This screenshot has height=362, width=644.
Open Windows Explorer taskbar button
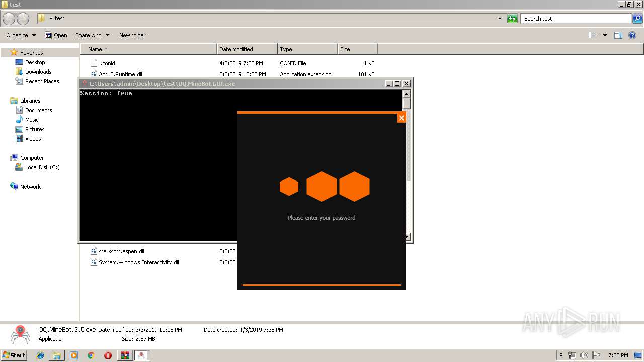57,355
